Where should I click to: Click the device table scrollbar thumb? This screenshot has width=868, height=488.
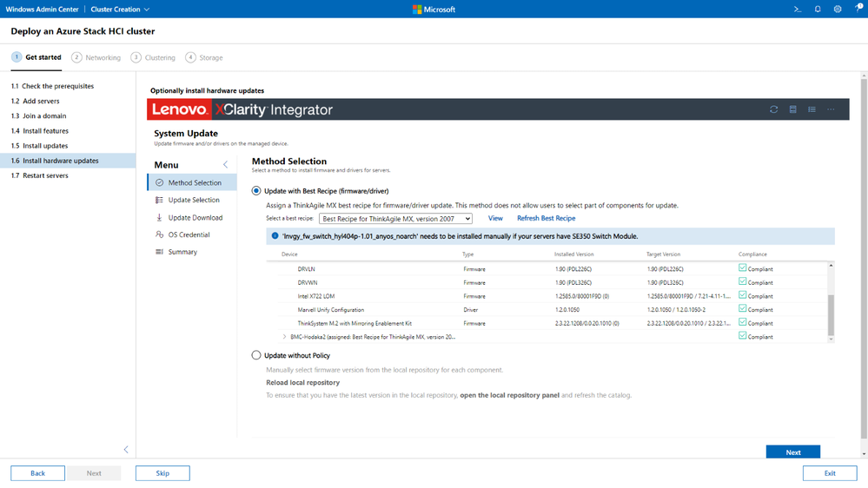pos(831,315)
